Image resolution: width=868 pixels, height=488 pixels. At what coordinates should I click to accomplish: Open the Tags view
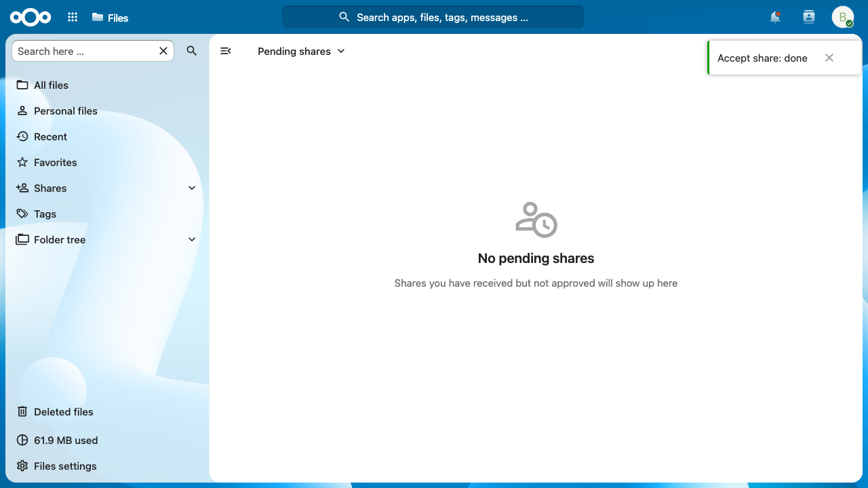pos(107,213)
